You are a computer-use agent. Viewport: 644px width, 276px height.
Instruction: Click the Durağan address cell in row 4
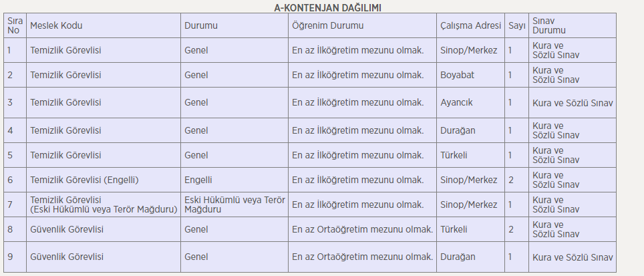point(458,130)
